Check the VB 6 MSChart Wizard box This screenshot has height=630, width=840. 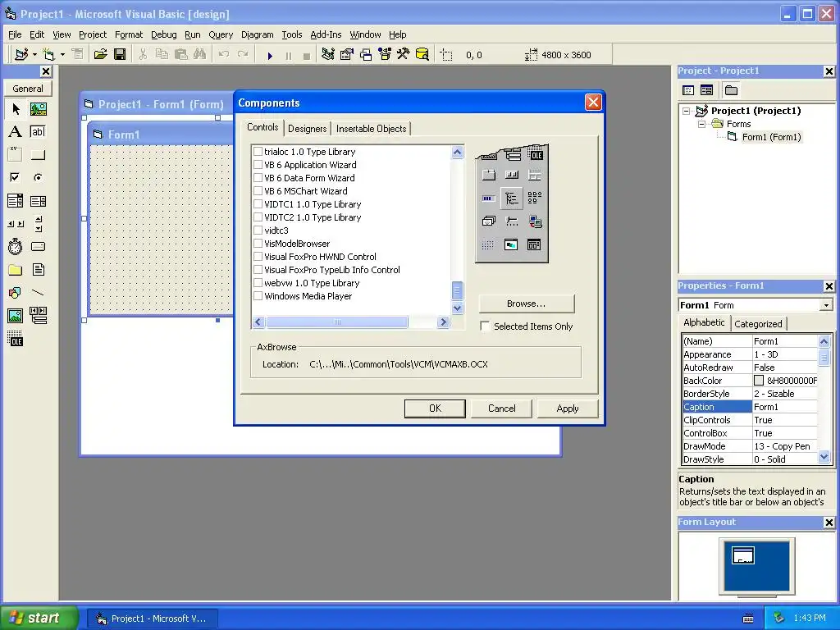coord(258,191)
